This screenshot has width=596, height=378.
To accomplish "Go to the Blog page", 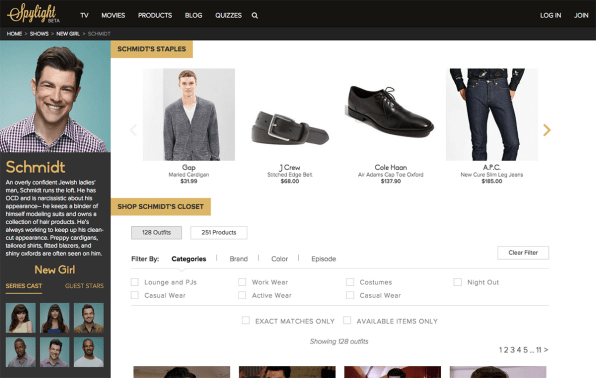I will (193, 16).
